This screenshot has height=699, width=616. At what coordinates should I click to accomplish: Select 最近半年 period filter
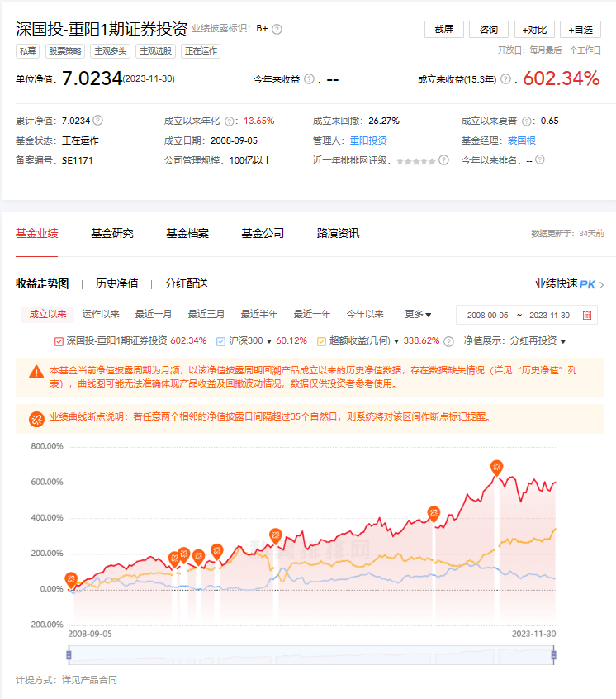point(259,314)
